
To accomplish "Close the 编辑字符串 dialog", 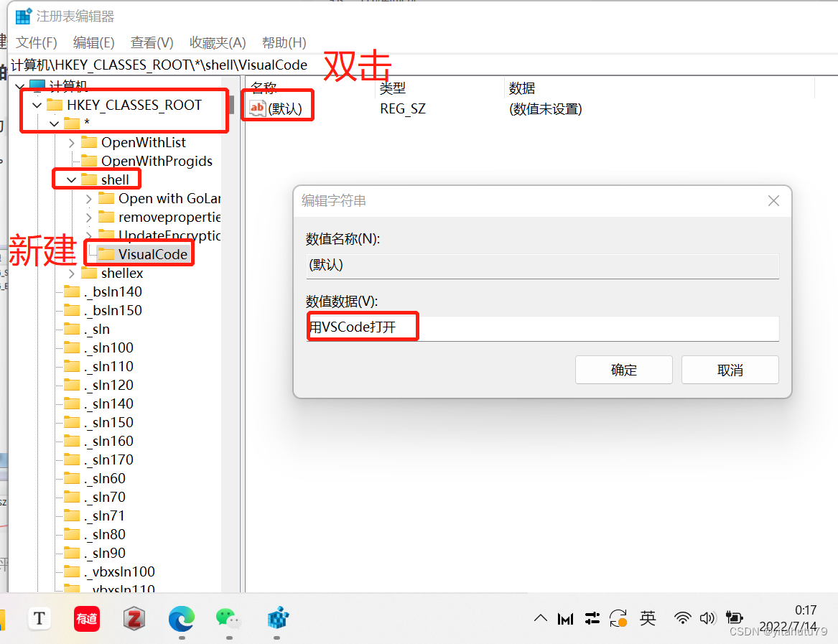I will pyautogui.click(x=773, y=201).
